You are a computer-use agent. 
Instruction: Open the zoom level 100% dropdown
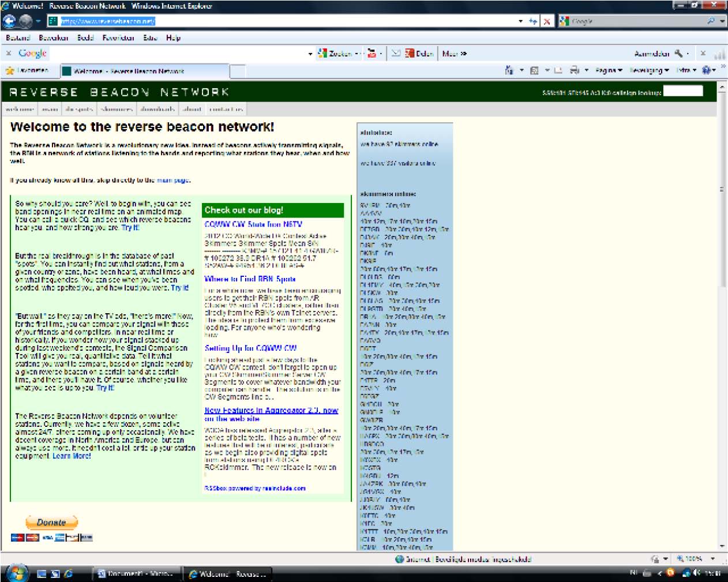pos(712,558)
